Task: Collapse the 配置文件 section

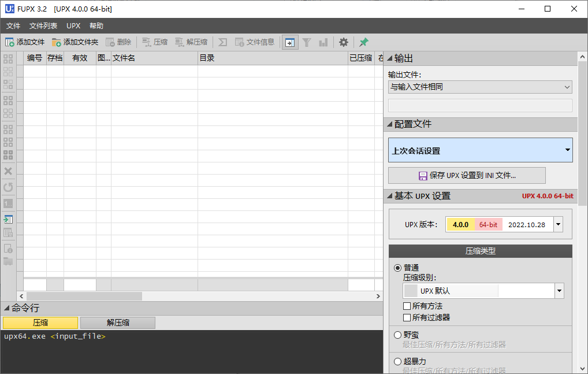Action: tap(390, 124)
